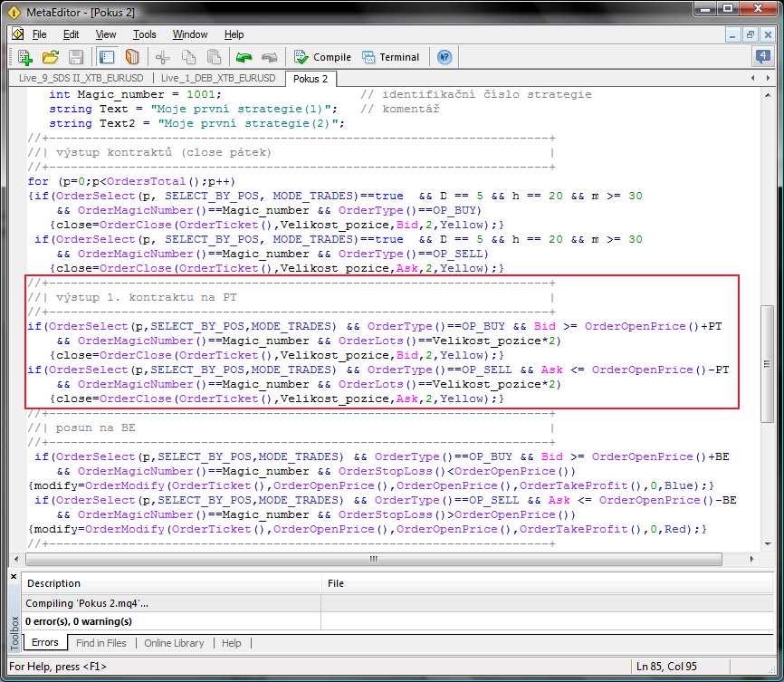
Task: Minimize the inner document window
Action: click(732, 34)
